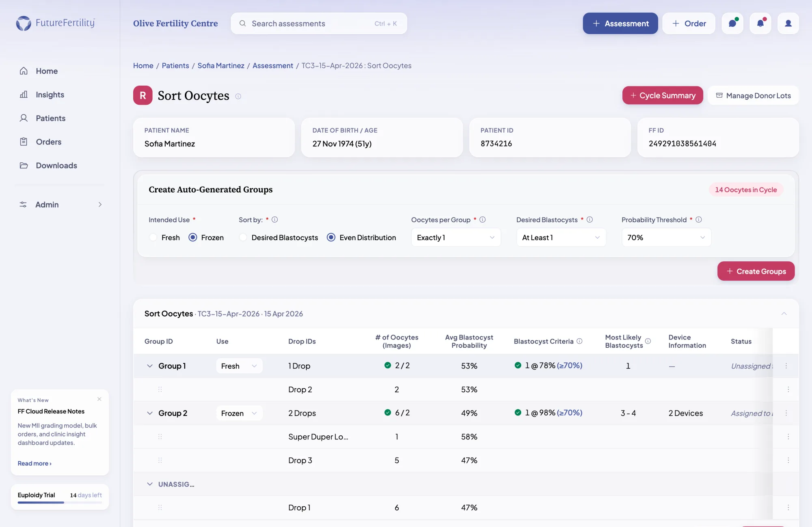
Task: Click the FutureFertility logo
Action: [x=55, y=23]
